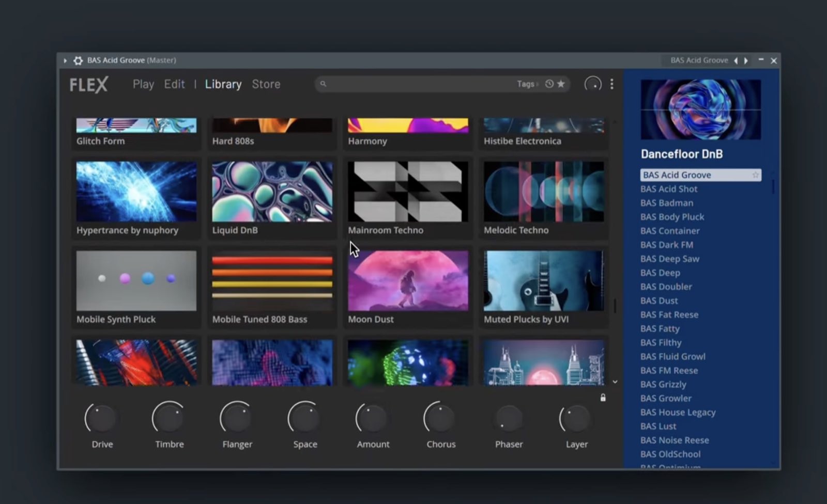Open the three-dot options menu
The height and width of the screenshot is (504, 827).
612,84
